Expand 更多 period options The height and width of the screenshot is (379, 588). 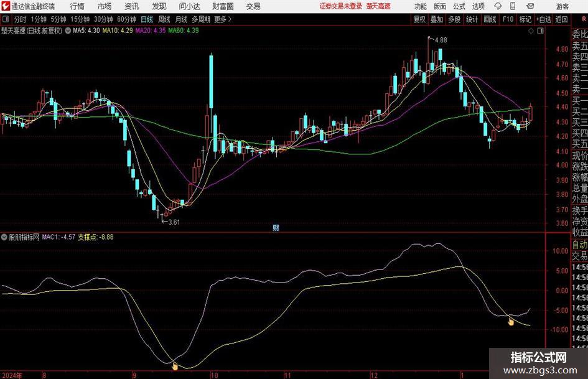pos(223,19)
